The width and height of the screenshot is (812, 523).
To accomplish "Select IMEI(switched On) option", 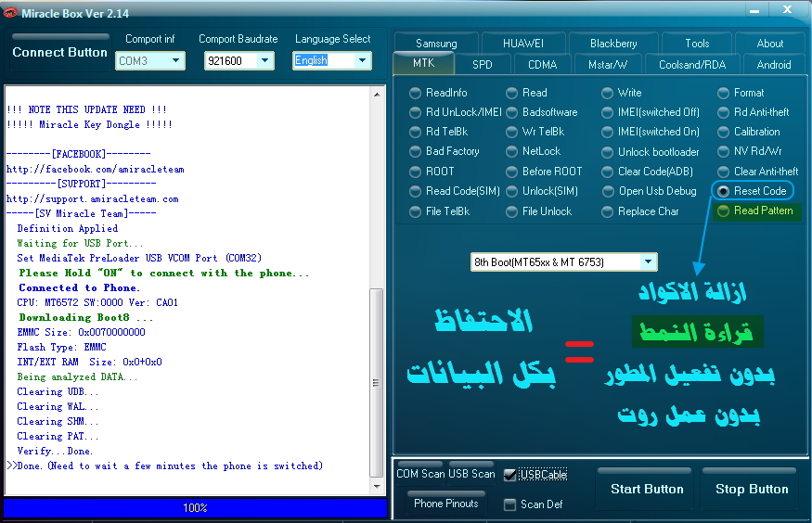I will click(607, 133).
